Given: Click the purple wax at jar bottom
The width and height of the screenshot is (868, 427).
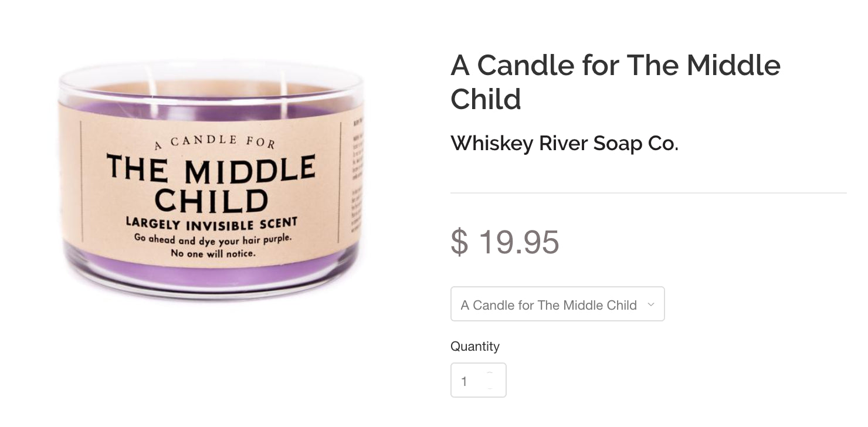Looking at the screenshot, I should [x=211, y=276].
